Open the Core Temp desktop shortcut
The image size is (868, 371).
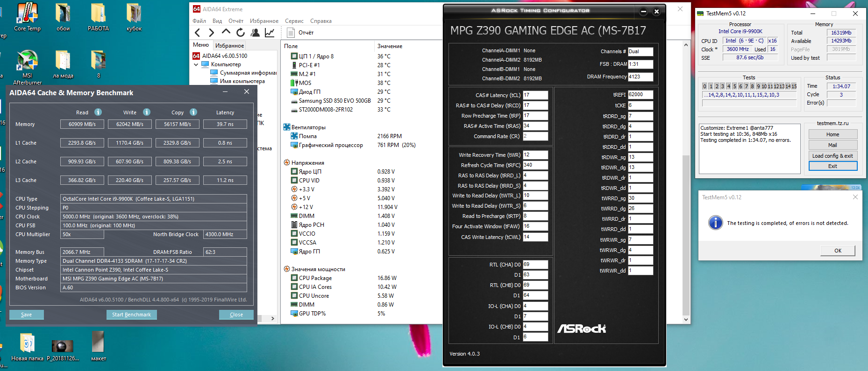click(x=27, y=17)
